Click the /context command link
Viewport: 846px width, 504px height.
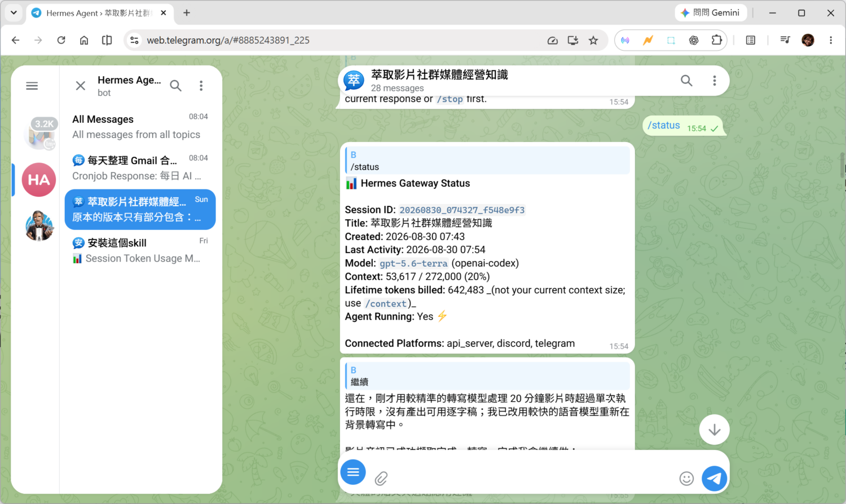[386, 304]
